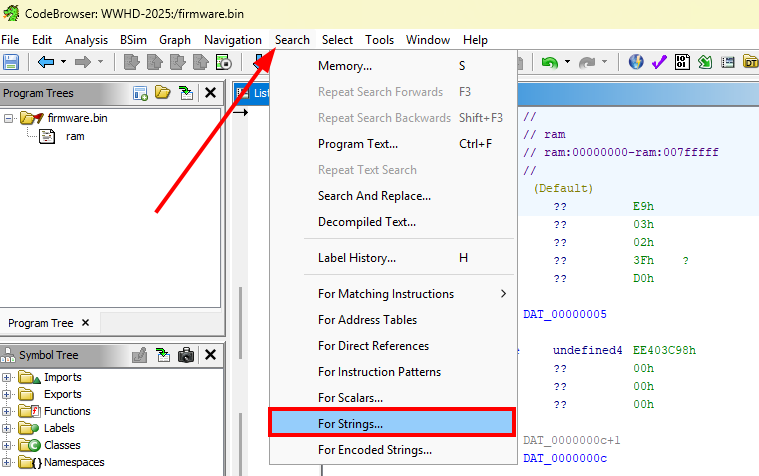Select Memory... in the Search menu
The image size is (759, 476).
[344, 66]
